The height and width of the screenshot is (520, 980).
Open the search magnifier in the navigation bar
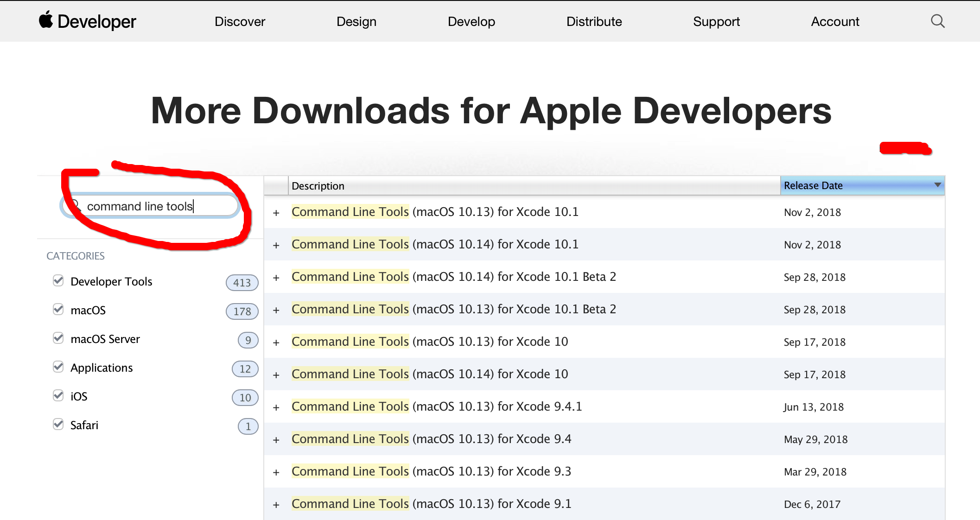(938, 21)
